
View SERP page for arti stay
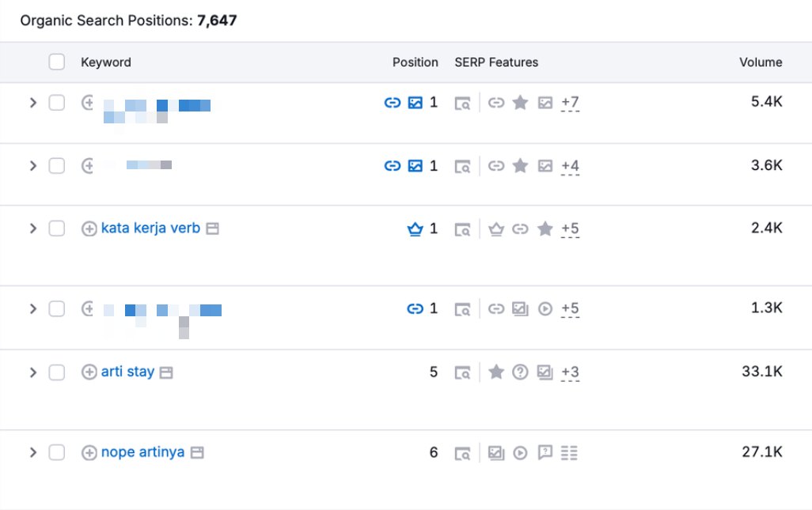pyautogui.click(x=462, y=372)
